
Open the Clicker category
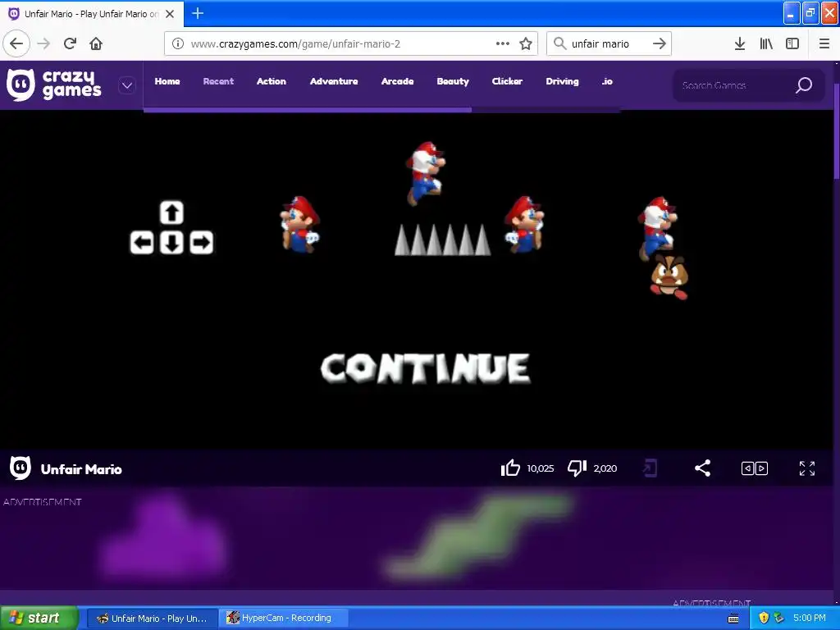[x=507, y=81]
